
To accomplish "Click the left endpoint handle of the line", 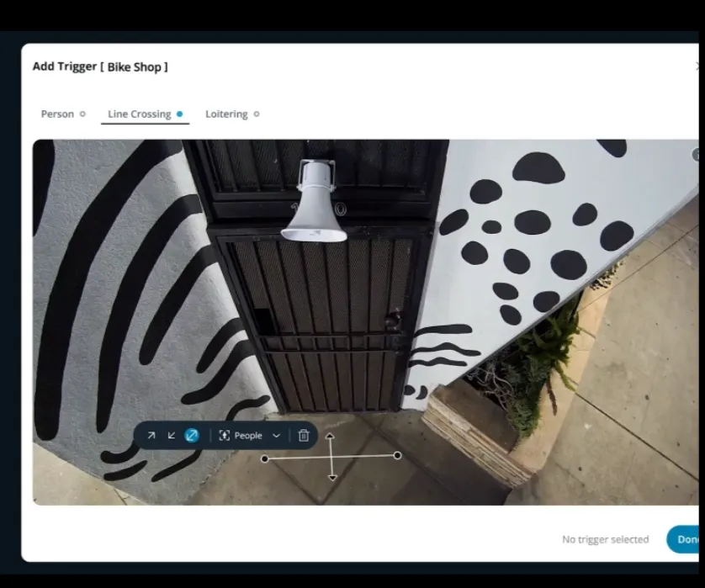I will coord(265,458).
